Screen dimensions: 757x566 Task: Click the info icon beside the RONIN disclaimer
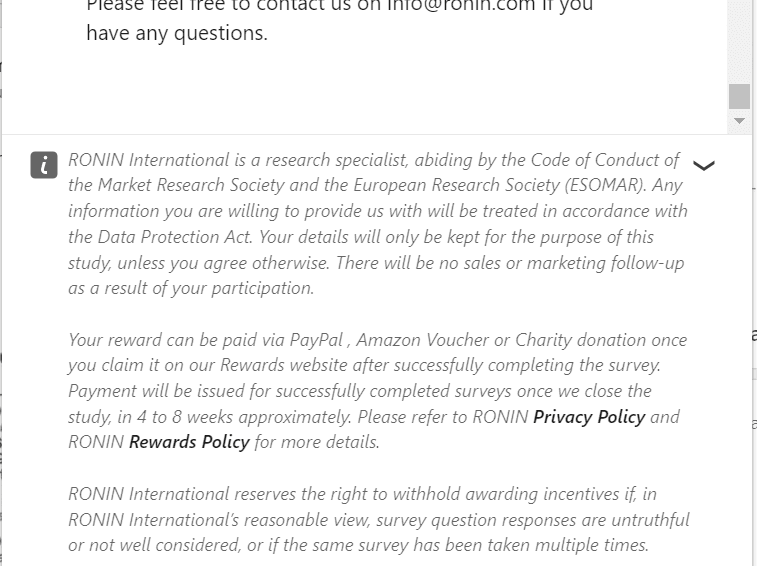44,165
